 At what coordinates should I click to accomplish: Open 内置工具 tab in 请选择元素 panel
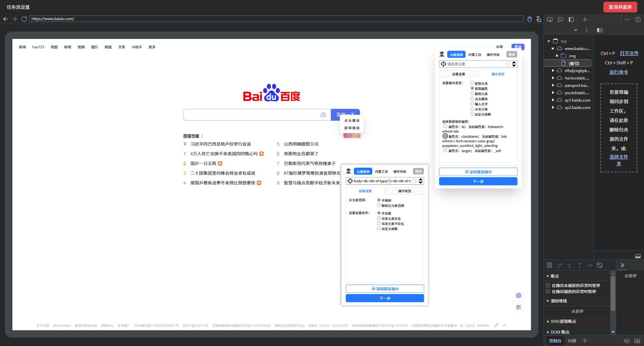click(x=475, y=55)
